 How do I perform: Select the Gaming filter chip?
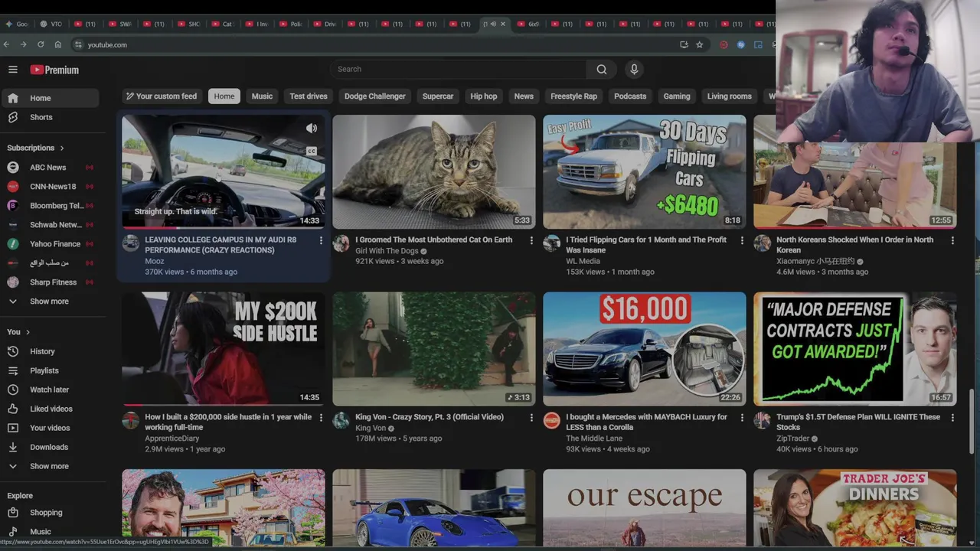coord(677,96)
